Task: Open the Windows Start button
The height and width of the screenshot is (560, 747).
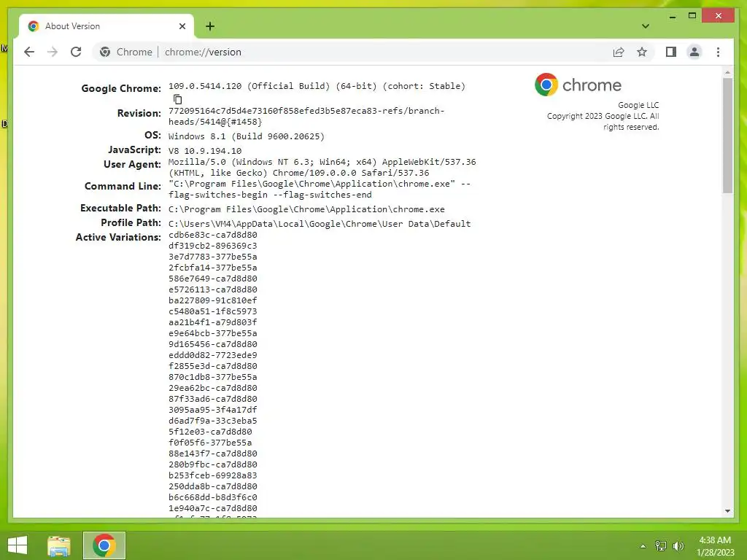Action: coord(18,545)
